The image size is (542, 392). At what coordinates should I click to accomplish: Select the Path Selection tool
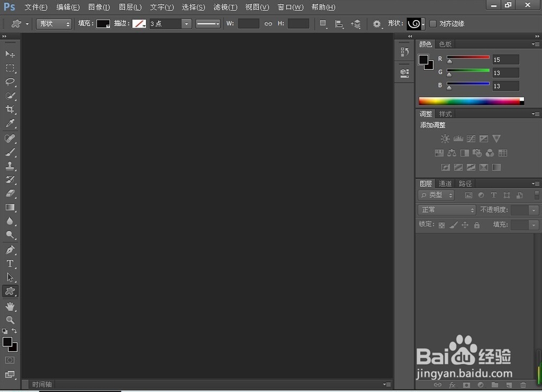pos(10,277)
